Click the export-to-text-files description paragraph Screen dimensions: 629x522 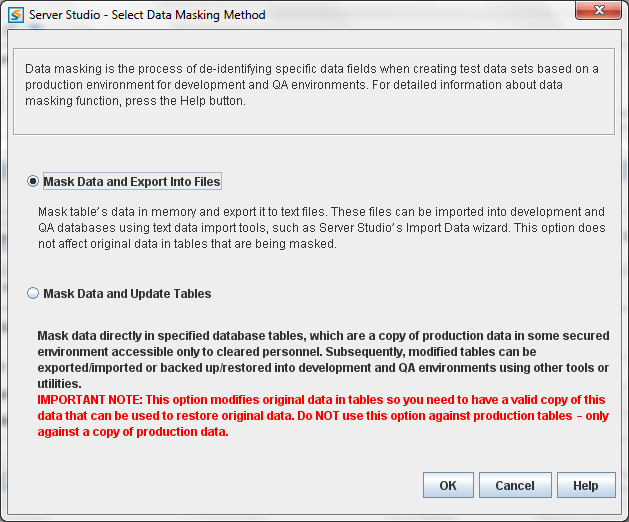click(x=320, y=228)
